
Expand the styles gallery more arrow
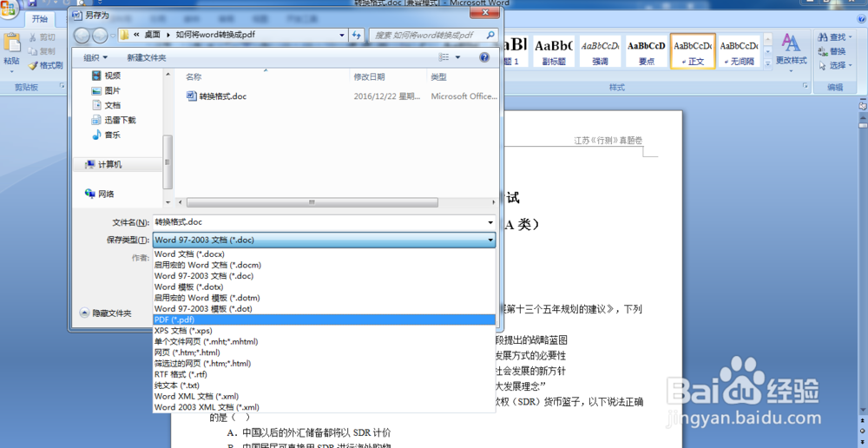click(768, 63)
